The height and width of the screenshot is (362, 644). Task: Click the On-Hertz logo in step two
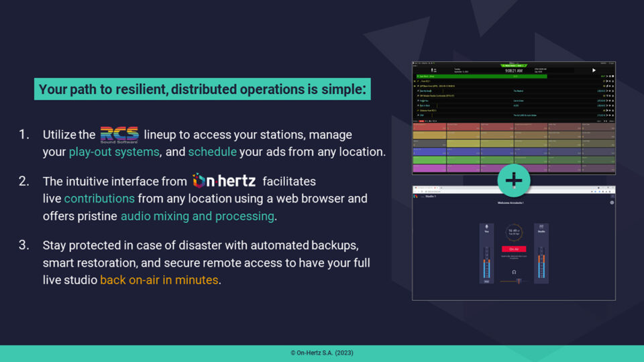tap(224, 180)
